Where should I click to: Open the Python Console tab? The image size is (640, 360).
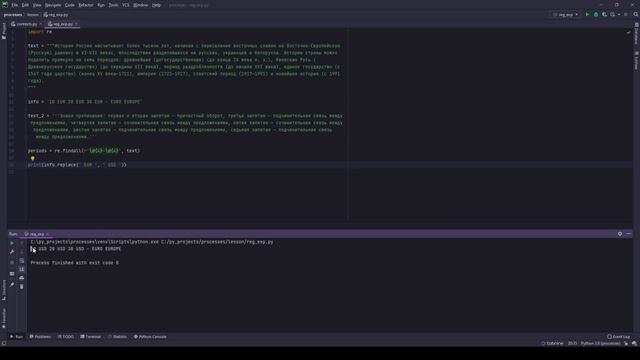pos(150,337)
